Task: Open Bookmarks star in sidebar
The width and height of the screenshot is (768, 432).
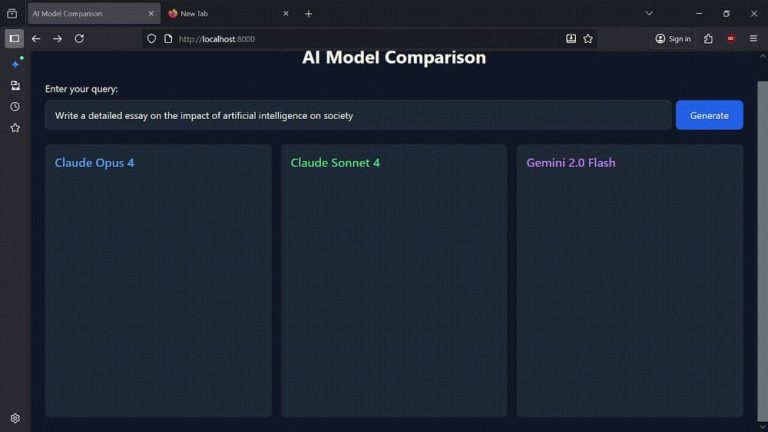Action: coord(15,128)
